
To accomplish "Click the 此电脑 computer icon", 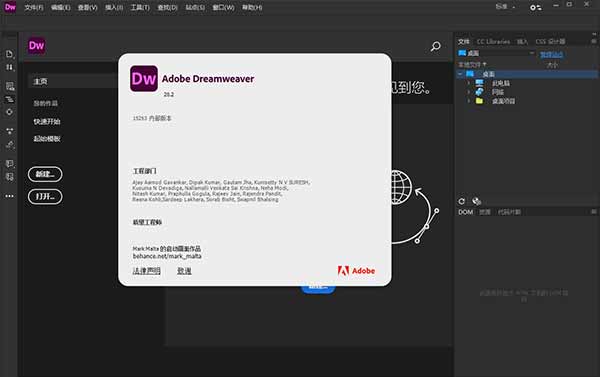I will click(x=479, y=83).
